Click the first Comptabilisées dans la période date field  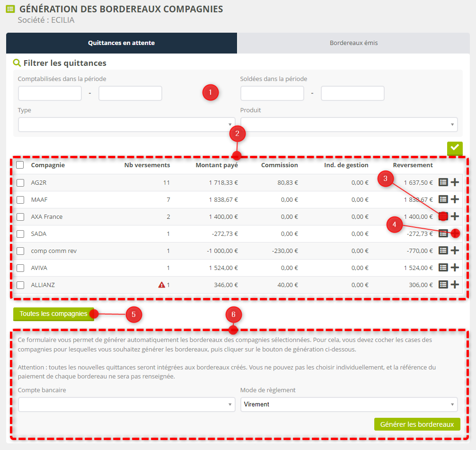tap(50, 93)
